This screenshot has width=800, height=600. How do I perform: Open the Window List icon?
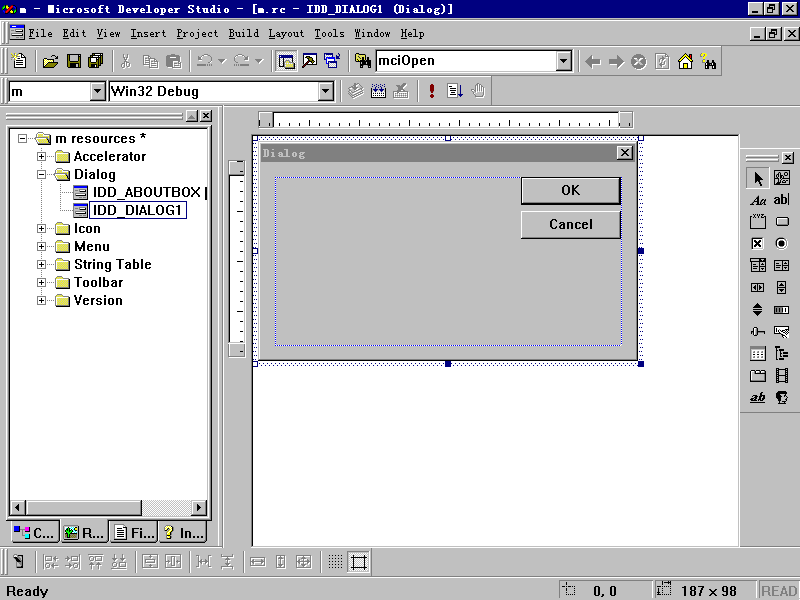(x=332, y=61)
